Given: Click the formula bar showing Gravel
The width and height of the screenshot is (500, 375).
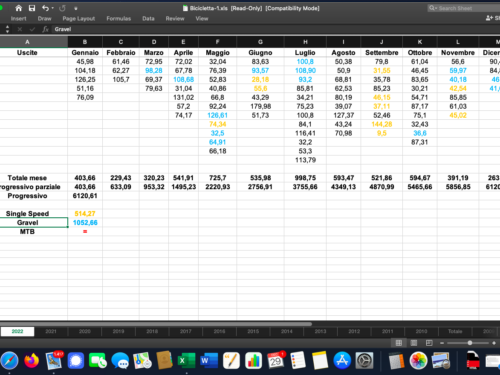Looking at the screenshot, I should (277, 29).
